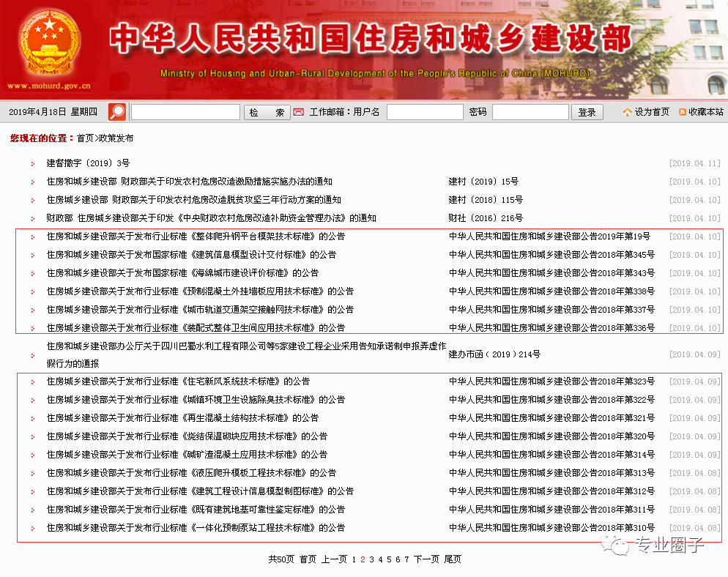The width and height of the screenshot is (728, 577).
Task: Click the orange magnifier search icon
Action: tap(117, 112)
